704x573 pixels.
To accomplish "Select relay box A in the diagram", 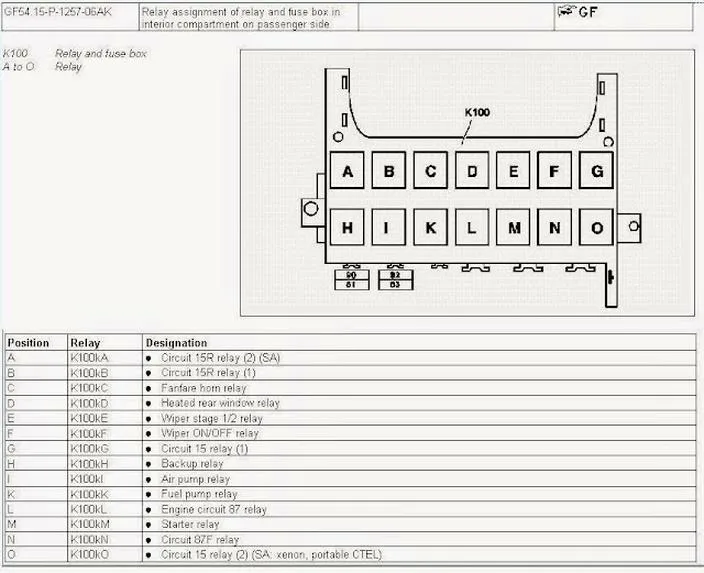I will pos(347,170).
